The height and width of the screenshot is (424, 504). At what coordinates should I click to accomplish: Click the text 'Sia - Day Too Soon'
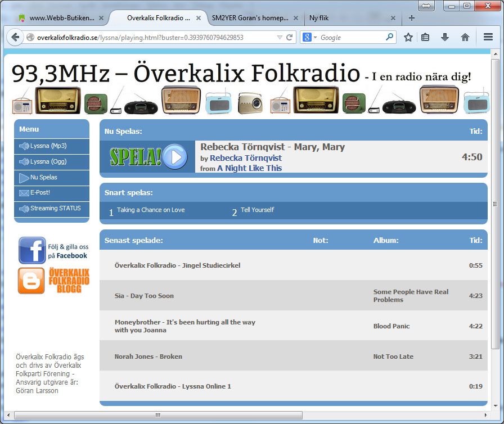click(x=144, y=296)
